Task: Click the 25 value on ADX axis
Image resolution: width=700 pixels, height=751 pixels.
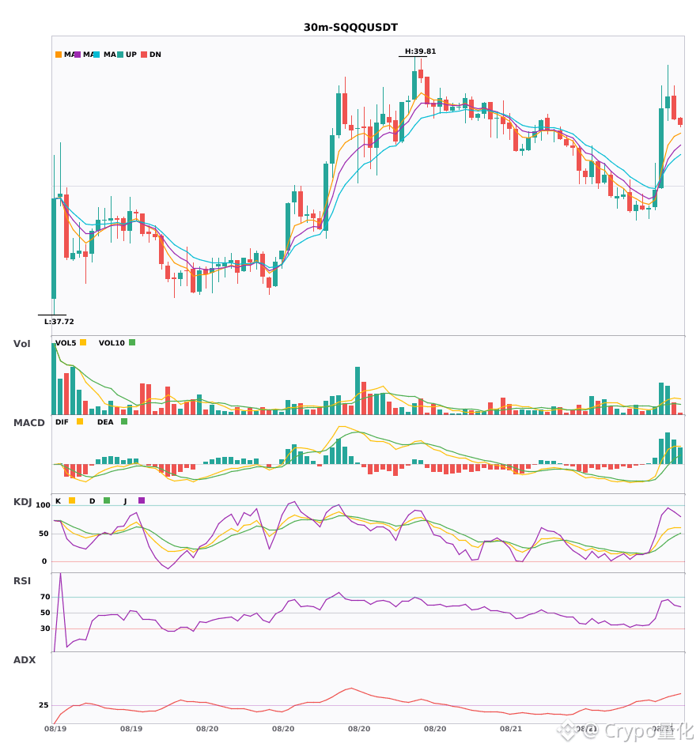Action: coord(44,705)
